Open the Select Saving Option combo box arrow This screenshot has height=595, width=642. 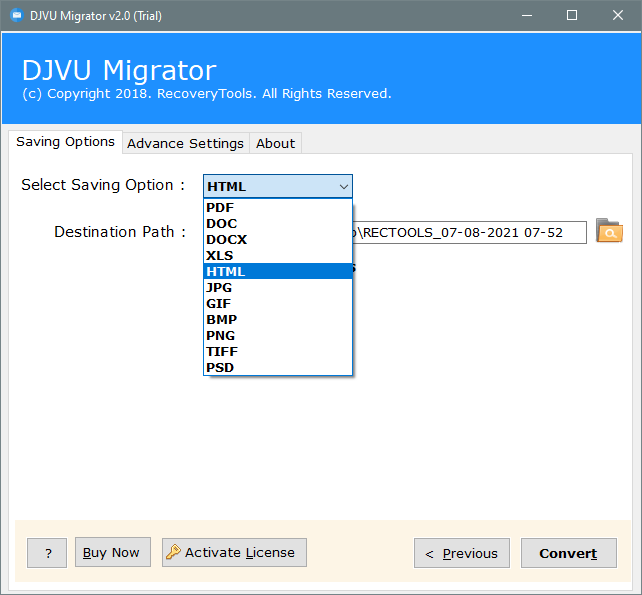(344, 187)
